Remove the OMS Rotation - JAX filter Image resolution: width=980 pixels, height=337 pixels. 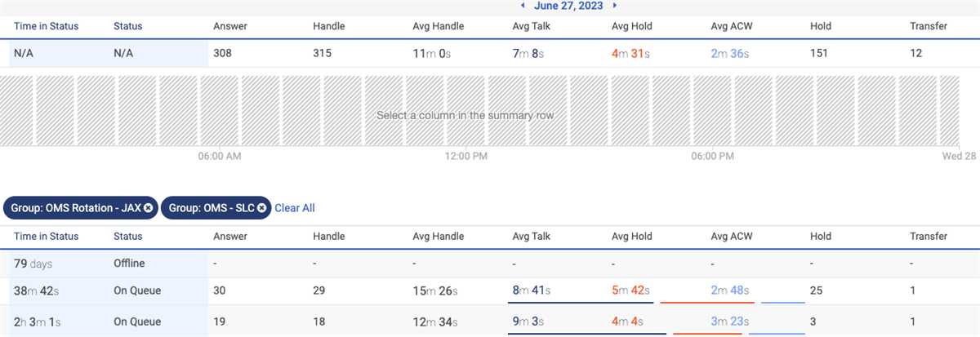(x=148, y=208)
